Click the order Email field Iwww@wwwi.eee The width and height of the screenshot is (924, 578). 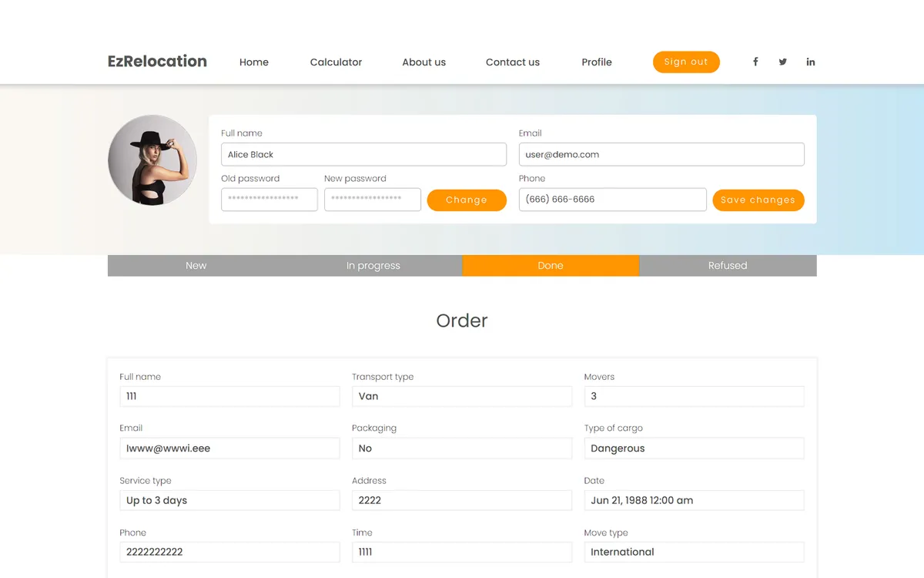pyautogui.click(x=229, y=449)
